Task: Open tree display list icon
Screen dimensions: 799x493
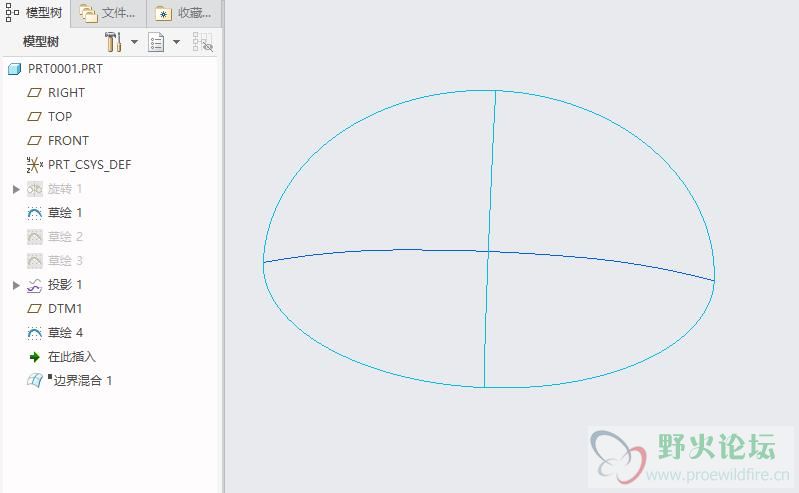Action: 156,42
